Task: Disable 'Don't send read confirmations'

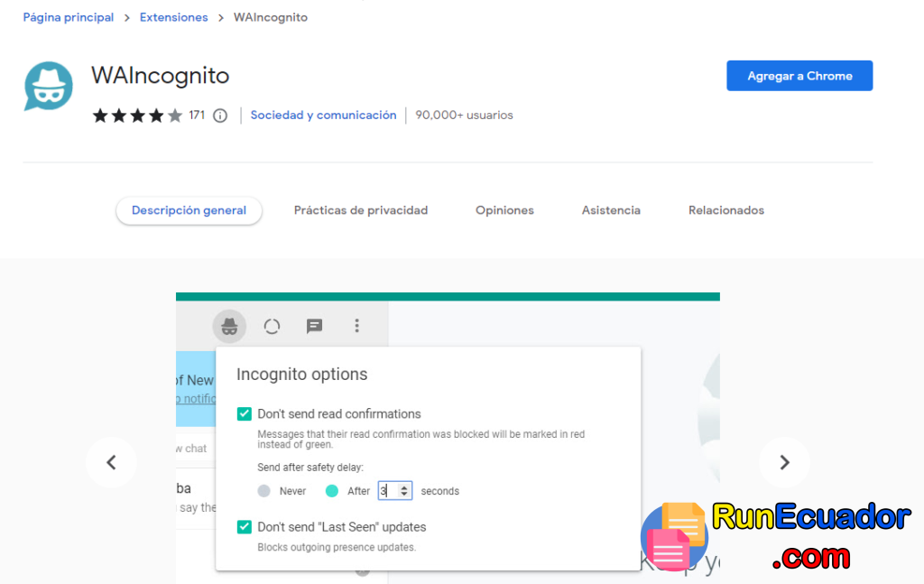Action: tap(244, 413)
